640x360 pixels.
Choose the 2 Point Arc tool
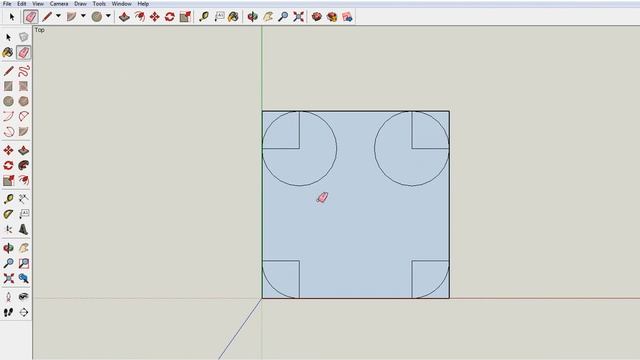pyautogui.click(x=24, y=116)
